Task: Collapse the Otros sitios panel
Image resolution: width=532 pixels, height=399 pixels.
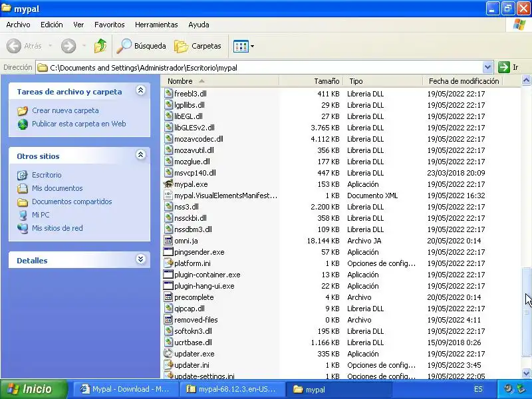Action: pyautogui.click(x=141, y=155)
